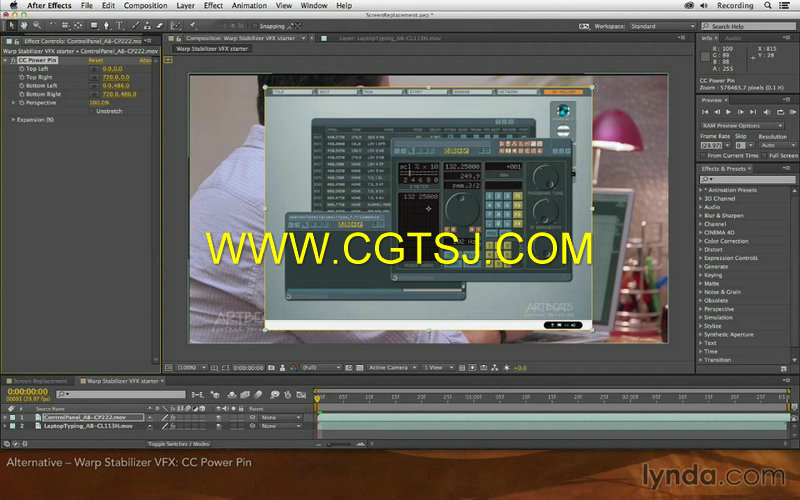Viewport: 800px width, 500px height.
Task: Select the Brush tool
Action: 135,25
